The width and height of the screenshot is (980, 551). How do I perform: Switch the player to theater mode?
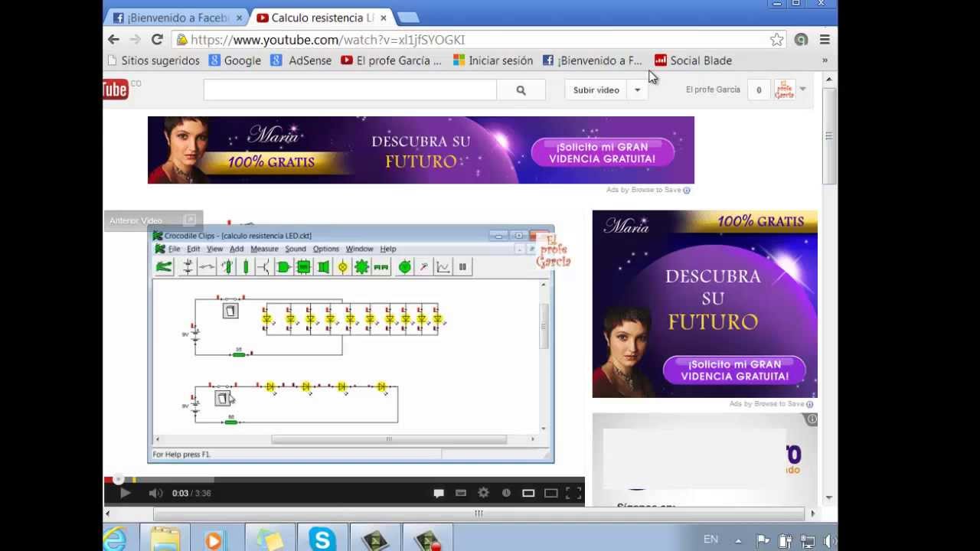[x=550, y=493]
